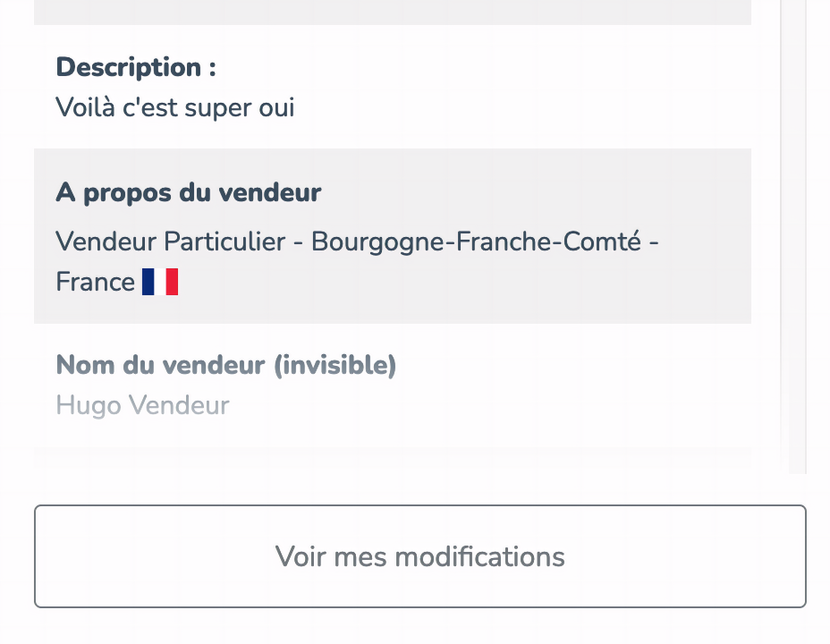Viewport: 830px width, 644px height.
Task: Click the word (invisible) in the label
Action: tap(335, 365)
